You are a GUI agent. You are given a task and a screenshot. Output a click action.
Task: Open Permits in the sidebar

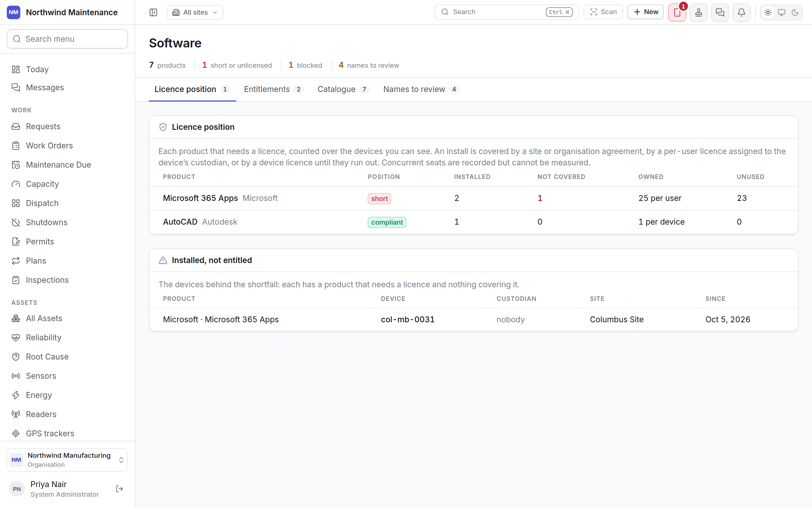[x=67, y=242]
